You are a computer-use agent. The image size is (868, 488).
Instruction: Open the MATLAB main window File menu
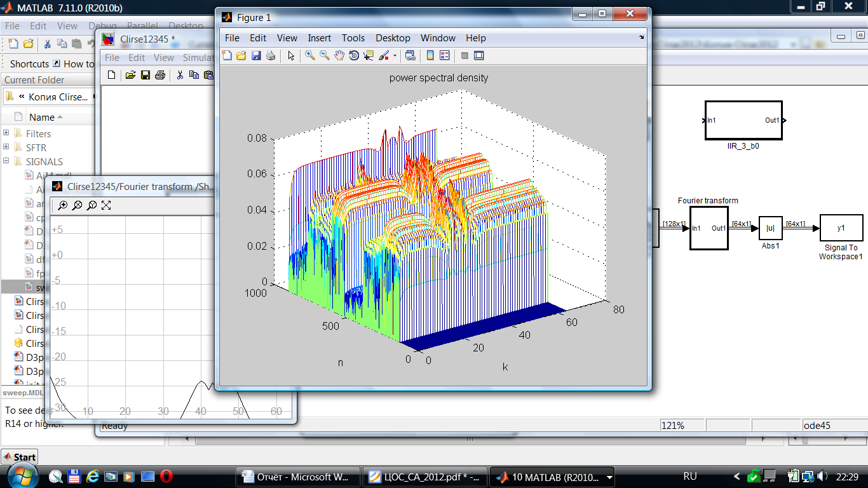point(12,26)
